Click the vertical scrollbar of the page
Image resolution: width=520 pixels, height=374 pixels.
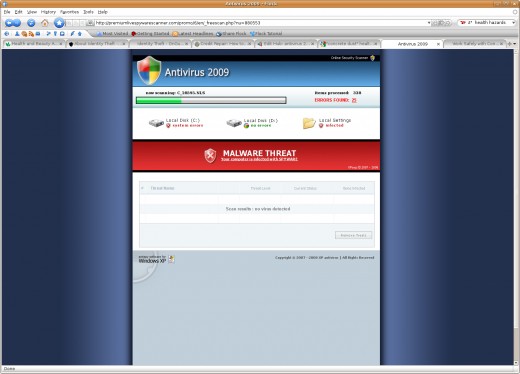tap(517, 207)
